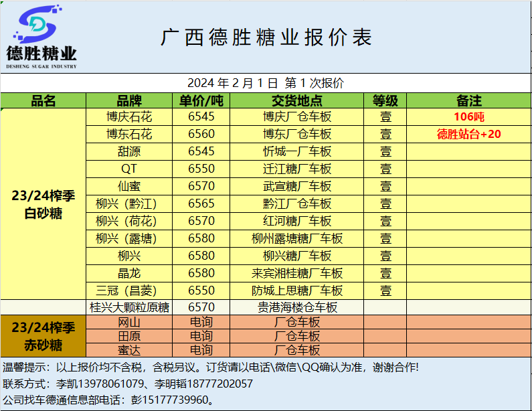Click the 联系方式 contact phone line
The image size is (532, 411).
(128, 384)
